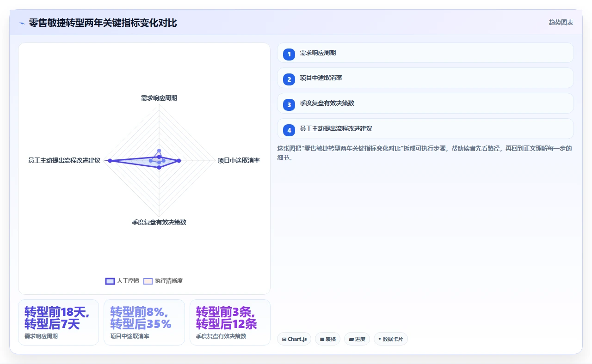Open step row 季度复盘有效决策数
The image size is (592, 364).
425,103
